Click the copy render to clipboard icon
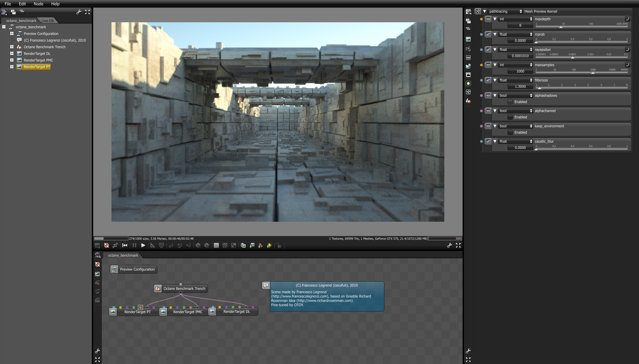 243,245
